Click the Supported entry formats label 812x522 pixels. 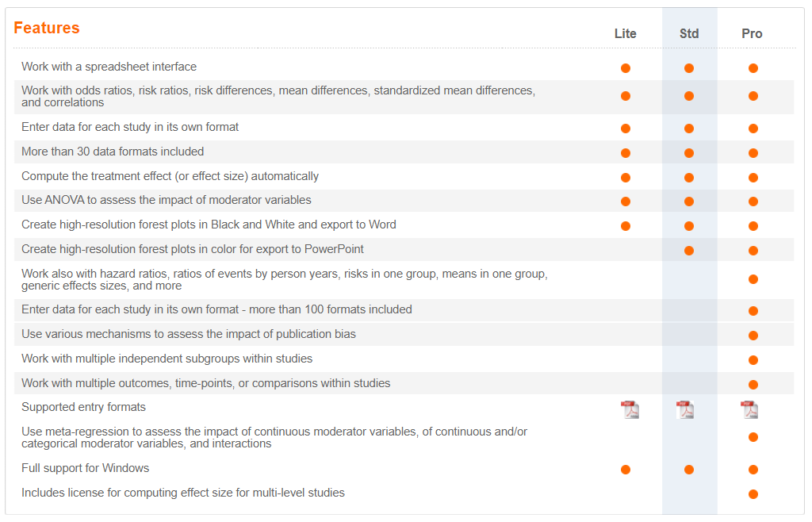[83, 407]
